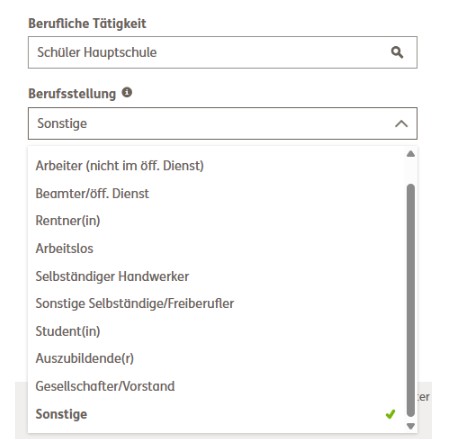Image resolution: width=473 pixels, height=446 pixels.
Task: Collapse the Berufsstellung dropdown chevron
Action: coord(401,124)
